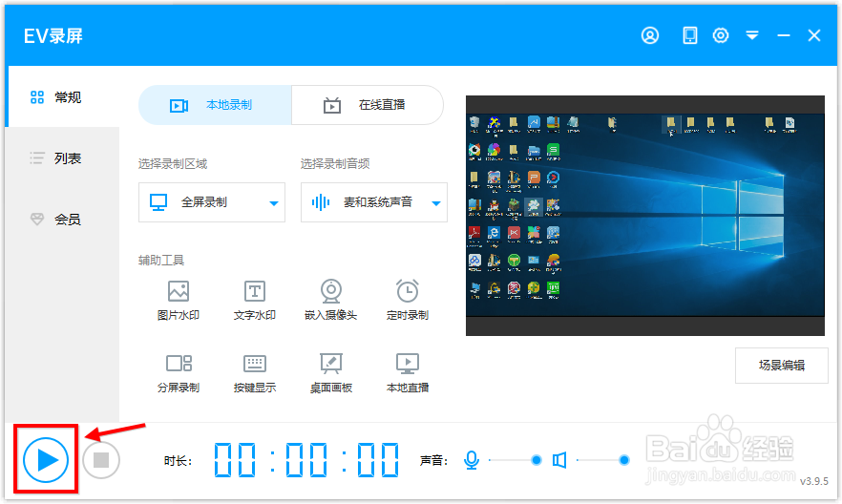
Task: Open the 文字水印 tool
Action: coord(255,301)
